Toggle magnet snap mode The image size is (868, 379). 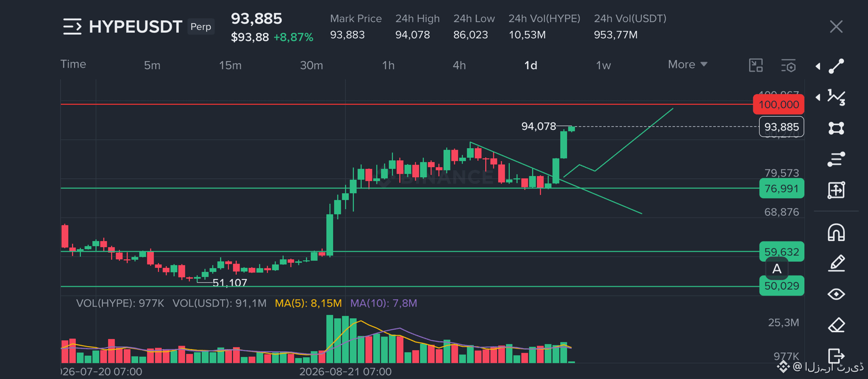pos(836,232)
